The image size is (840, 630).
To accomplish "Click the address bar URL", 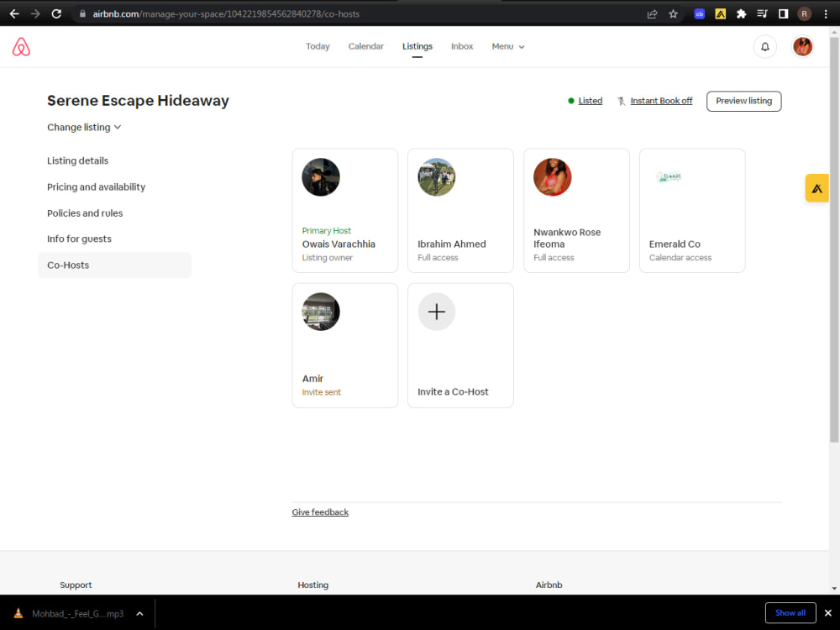I will coord(226,14).
